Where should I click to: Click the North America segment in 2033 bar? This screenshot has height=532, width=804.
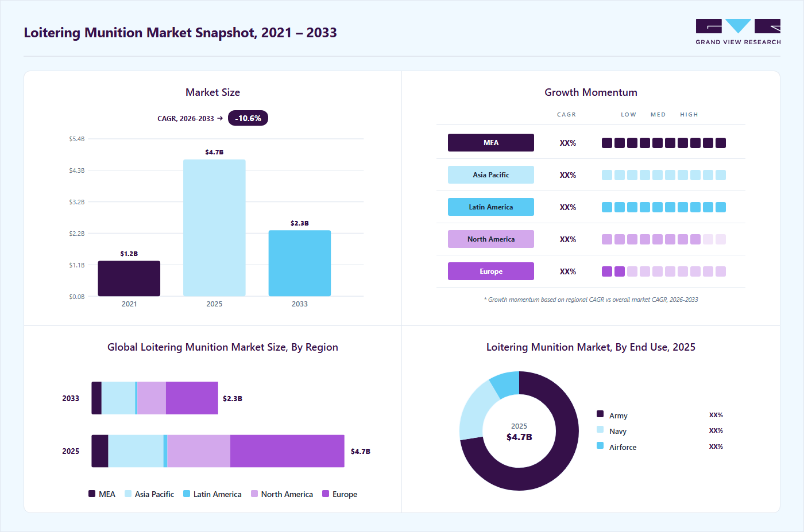point(152,398)
